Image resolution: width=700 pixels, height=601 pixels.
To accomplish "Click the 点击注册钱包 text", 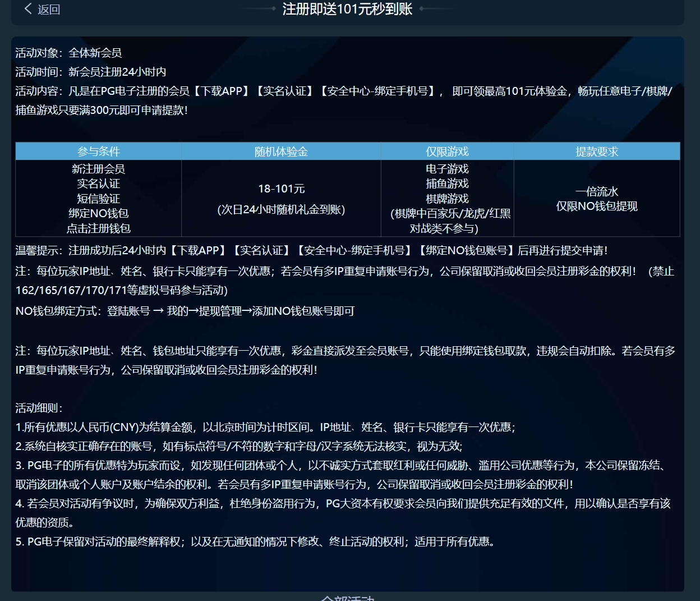I will tap(99, 228).
